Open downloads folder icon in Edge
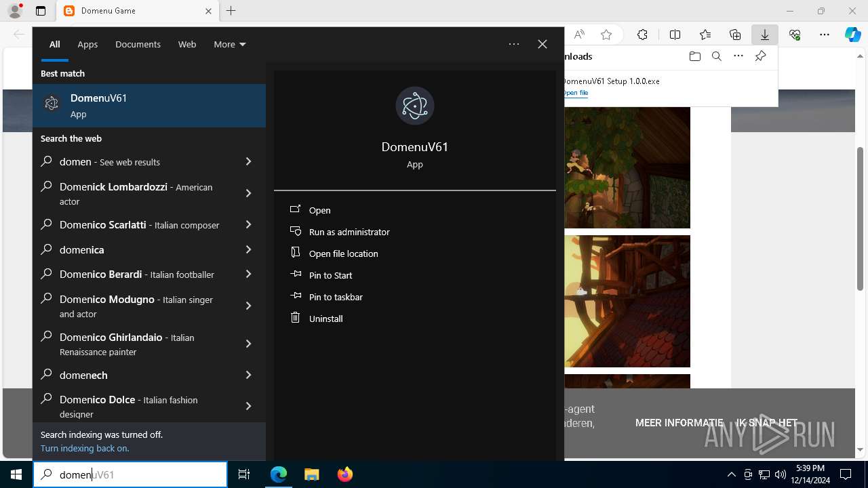868x488 pixels. coord(694,56)
